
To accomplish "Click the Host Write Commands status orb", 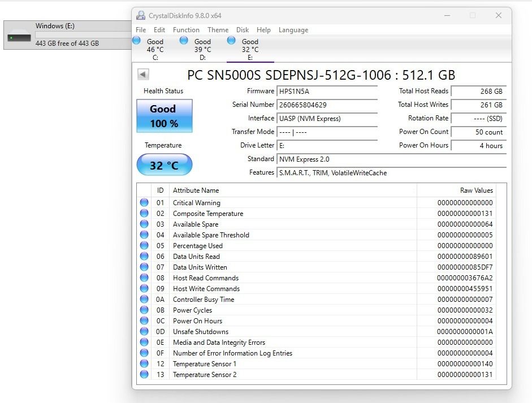I will click(144, 288).
